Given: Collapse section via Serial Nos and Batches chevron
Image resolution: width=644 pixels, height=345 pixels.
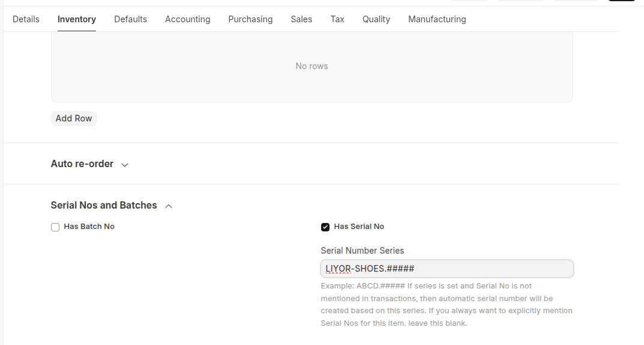Looking at the screenshot, I should click(x=169, y=206).
